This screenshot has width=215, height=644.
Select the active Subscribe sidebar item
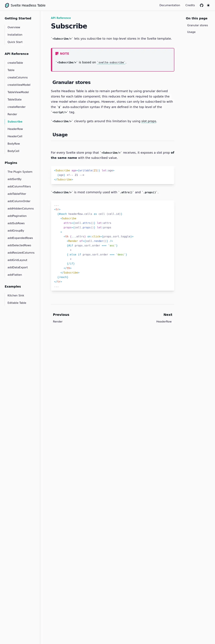(15, 122)
